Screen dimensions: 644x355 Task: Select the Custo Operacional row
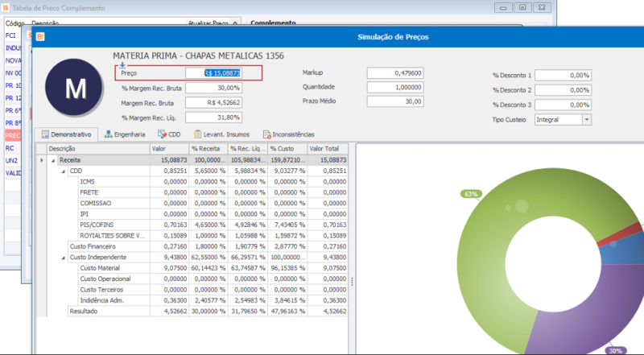[213, 279]
